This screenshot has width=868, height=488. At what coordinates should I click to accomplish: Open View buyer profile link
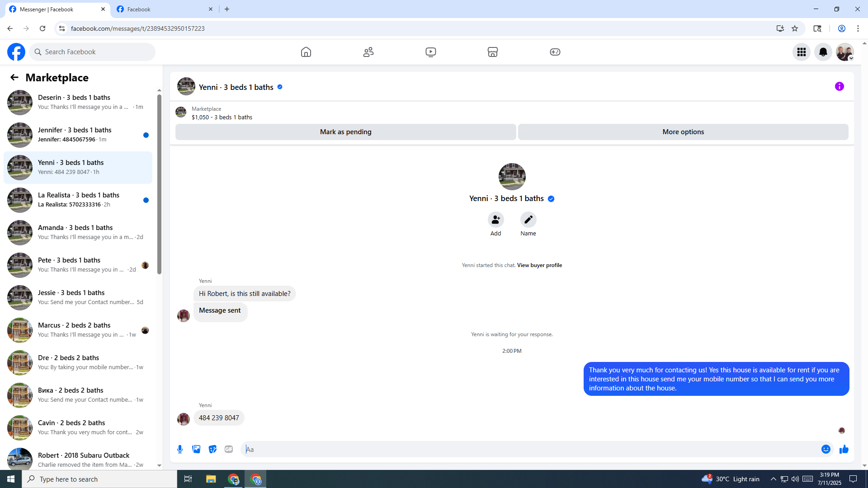[x=539, y=265]
